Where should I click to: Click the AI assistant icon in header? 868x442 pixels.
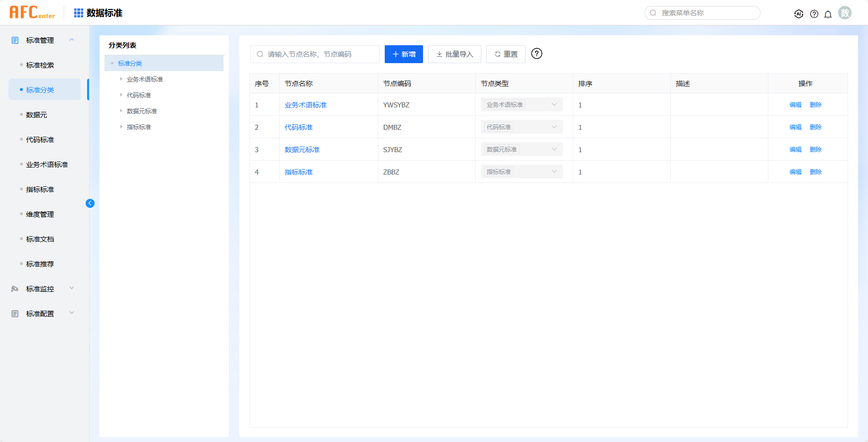pos(799,14)
